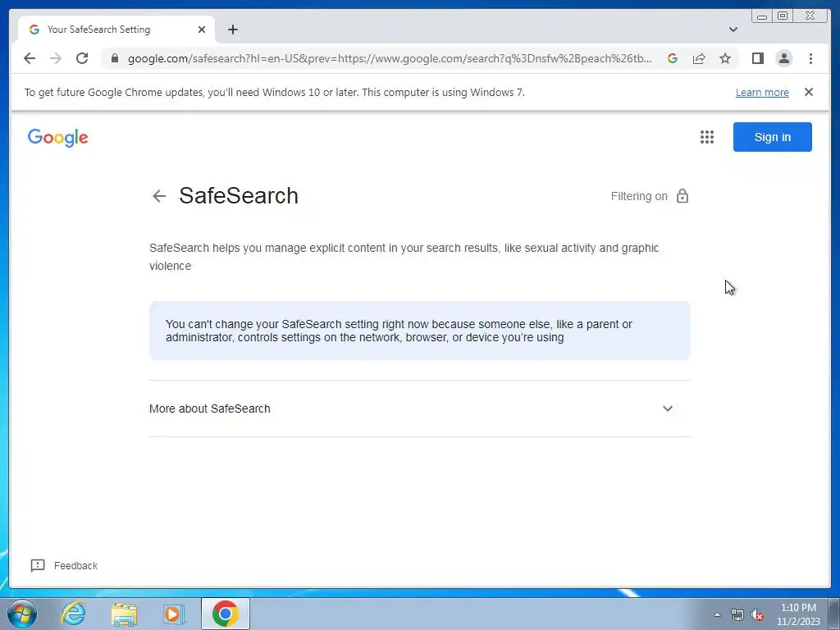Reload the SafeSearch page

tap(82, 58)
